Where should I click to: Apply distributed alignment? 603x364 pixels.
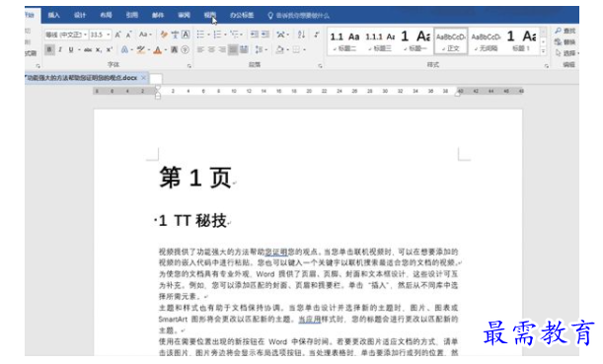point(244,49)
